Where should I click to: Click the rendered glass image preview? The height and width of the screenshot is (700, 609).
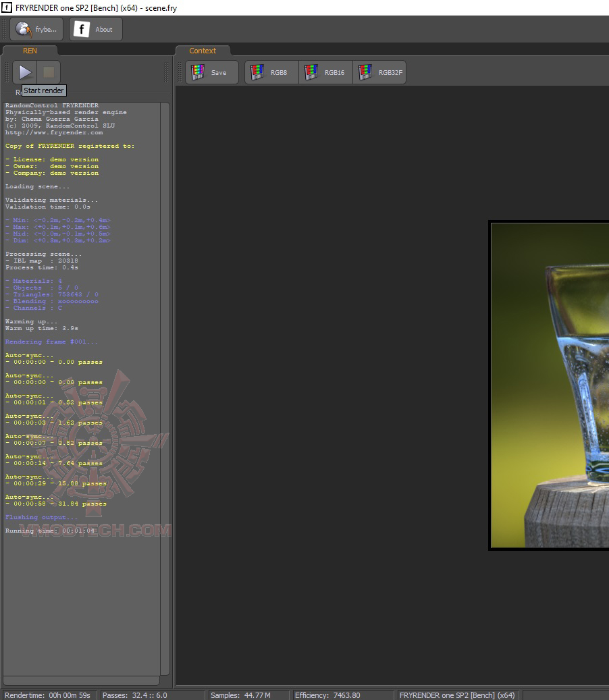point(550,385)
